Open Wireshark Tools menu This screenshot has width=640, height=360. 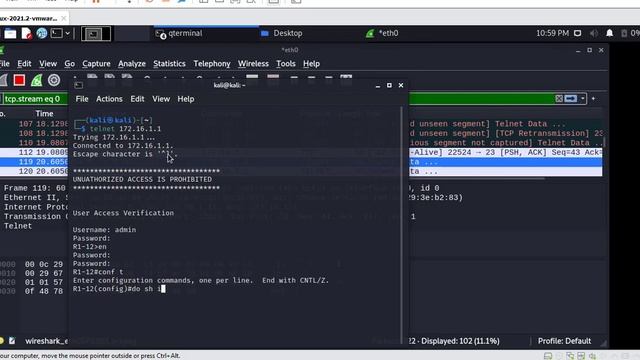(286, 64)
